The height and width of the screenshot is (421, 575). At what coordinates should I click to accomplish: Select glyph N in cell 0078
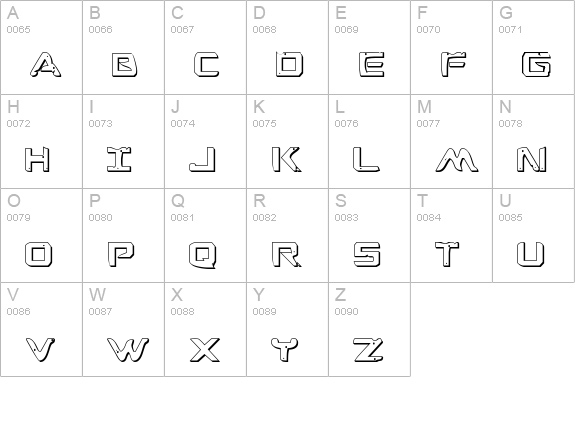click(x=532, y=159)
